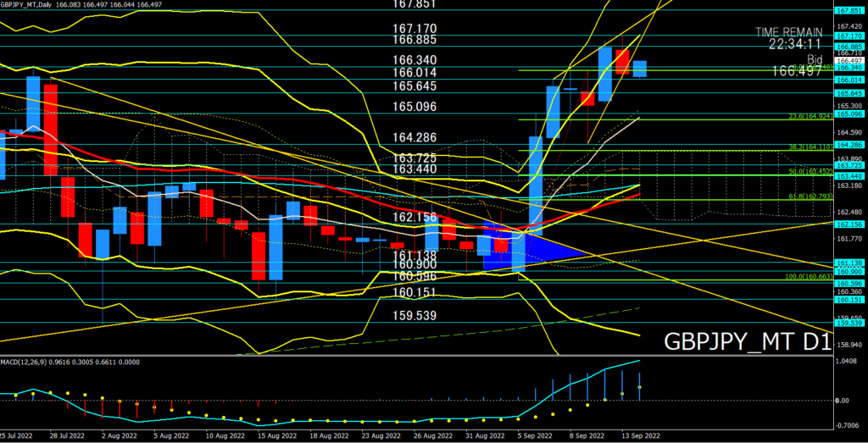Select the 25 Jul 2022 date label
868x443 pixels.
coord(15,436)
